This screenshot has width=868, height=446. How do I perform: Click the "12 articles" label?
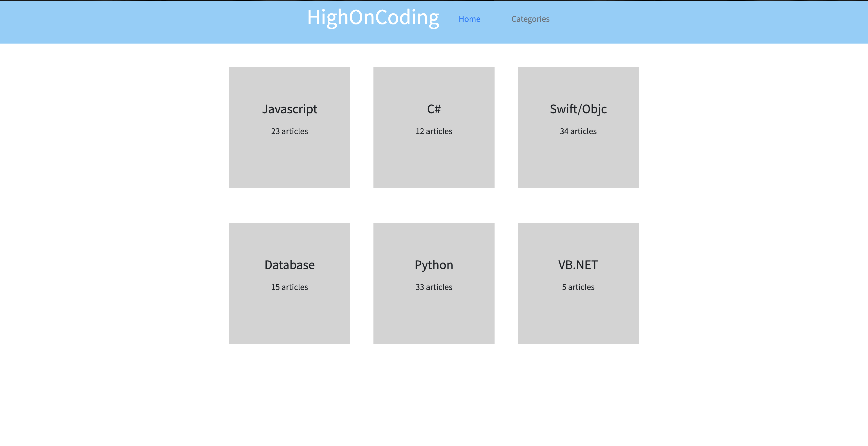click(x=434, y=131)
